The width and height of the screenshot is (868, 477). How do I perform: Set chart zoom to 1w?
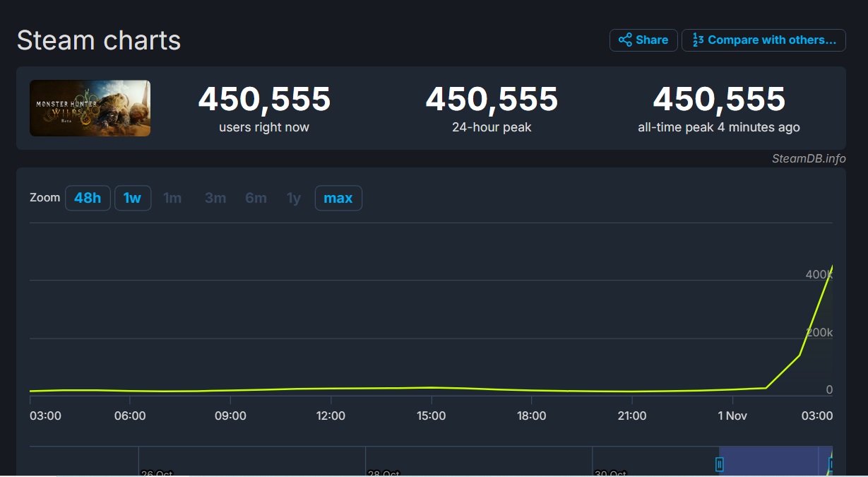point(132,198)
